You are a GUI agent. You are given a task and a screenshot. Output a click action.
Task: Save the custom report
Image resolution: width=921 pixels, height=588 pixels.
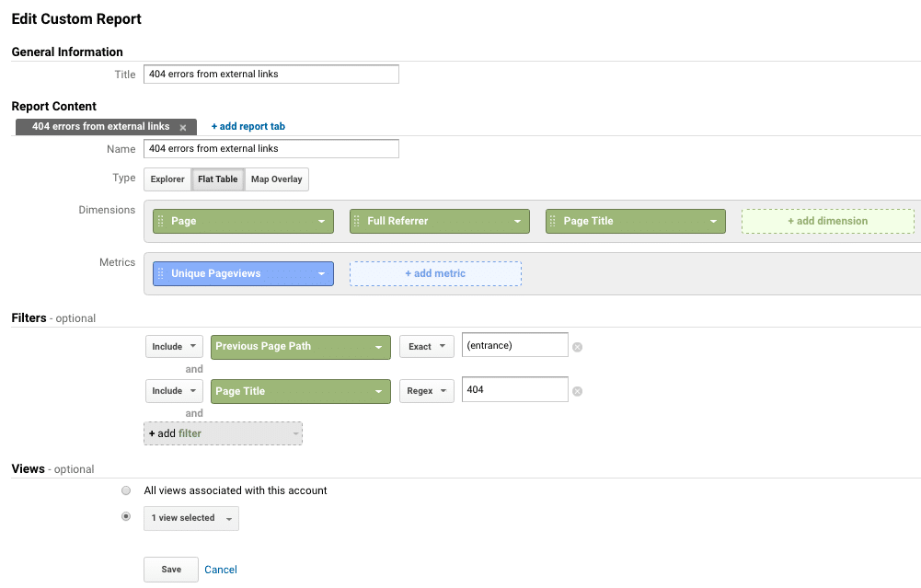point(170,569)
